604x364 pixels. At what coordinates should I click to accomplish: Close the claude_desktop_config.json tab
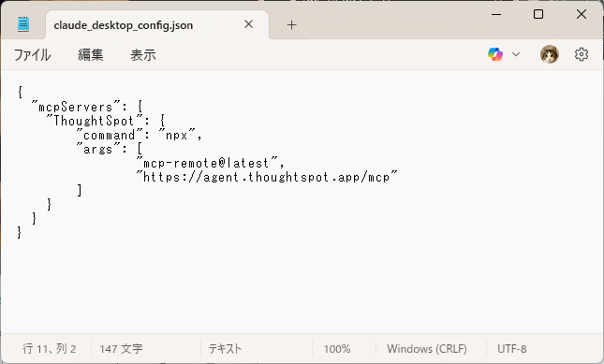[249, 24]
